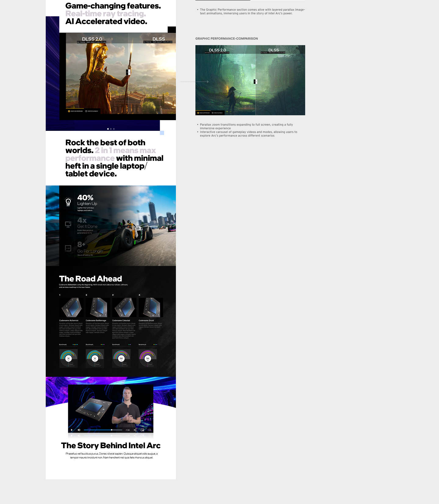Image resolution: width=439 pixels, height=504 pixels.
Task: Click the comparison slider handle on warrior image
Action: (128, 72)
